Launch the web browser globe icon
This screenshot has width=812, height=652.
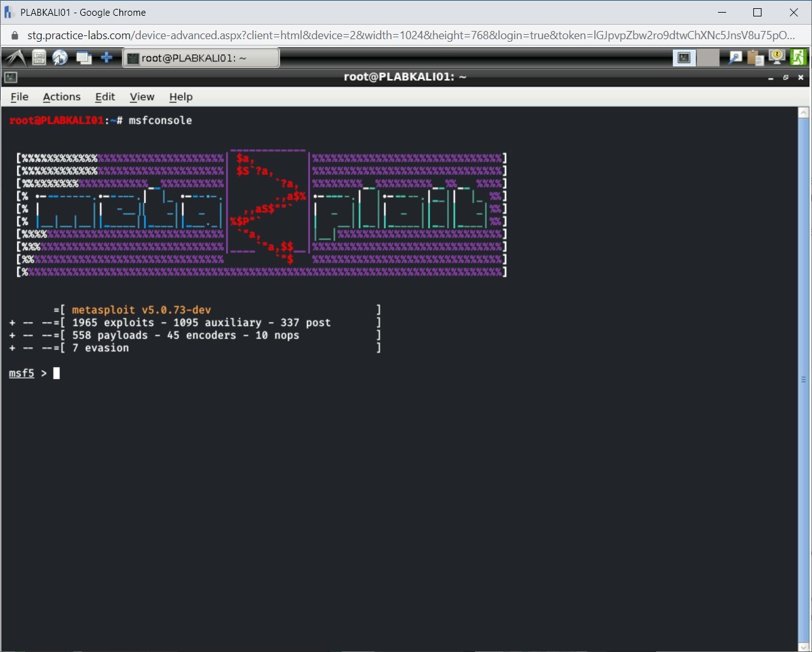(60, 58)
